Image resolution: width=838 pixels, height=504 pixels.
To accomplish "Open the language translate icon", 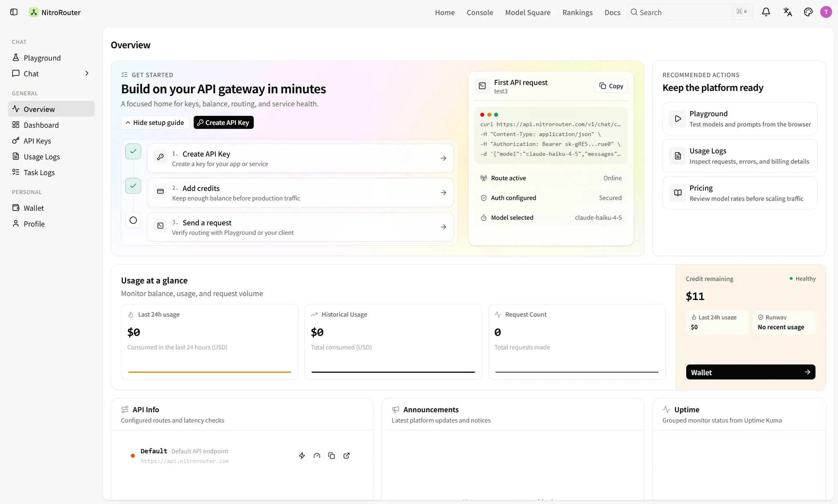I will (788, 12).
